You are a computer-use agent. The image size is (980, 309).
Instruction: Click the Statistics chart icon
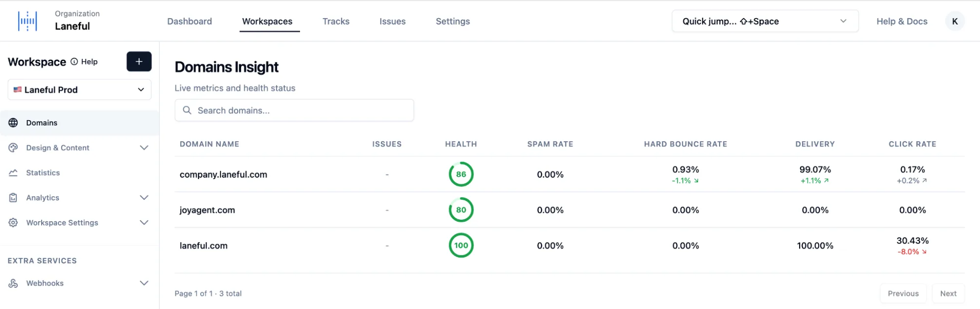click(13, 173)
